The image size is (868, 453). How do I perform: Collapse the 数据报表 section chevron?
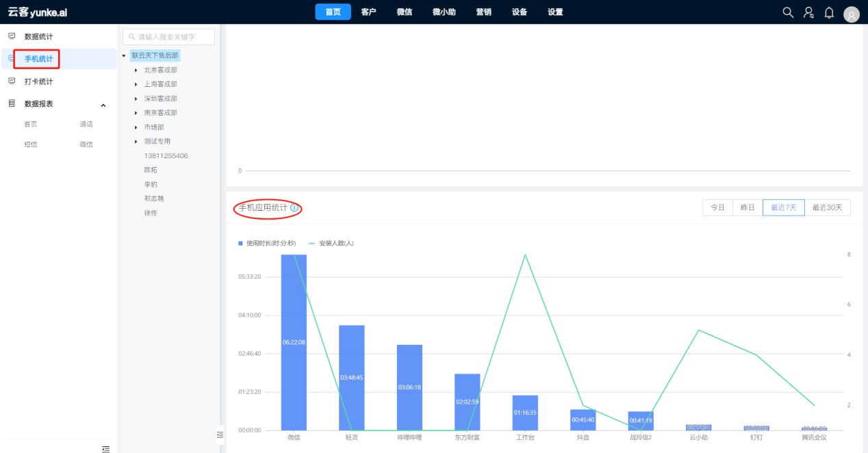click(x=103, y=105)
